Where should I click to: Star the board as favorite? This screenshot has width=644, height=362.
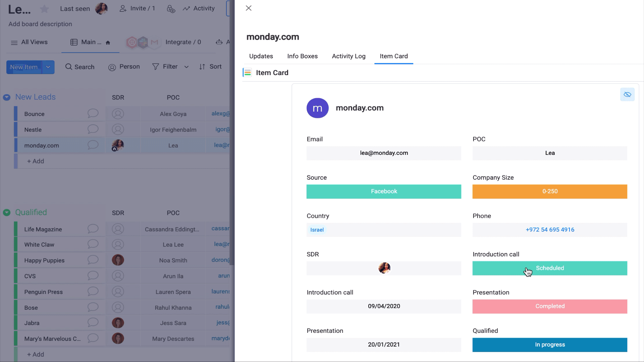(x=44, y=9)
